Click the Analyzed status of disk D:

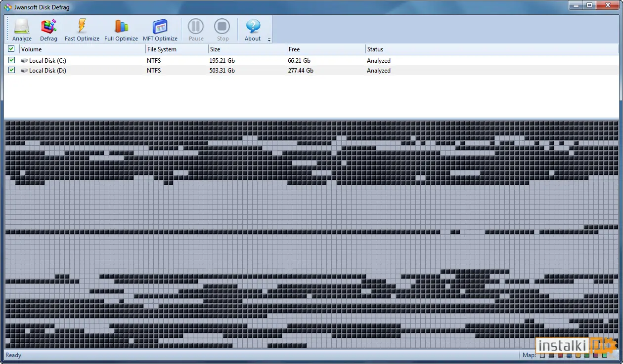[x=379, y=71]
